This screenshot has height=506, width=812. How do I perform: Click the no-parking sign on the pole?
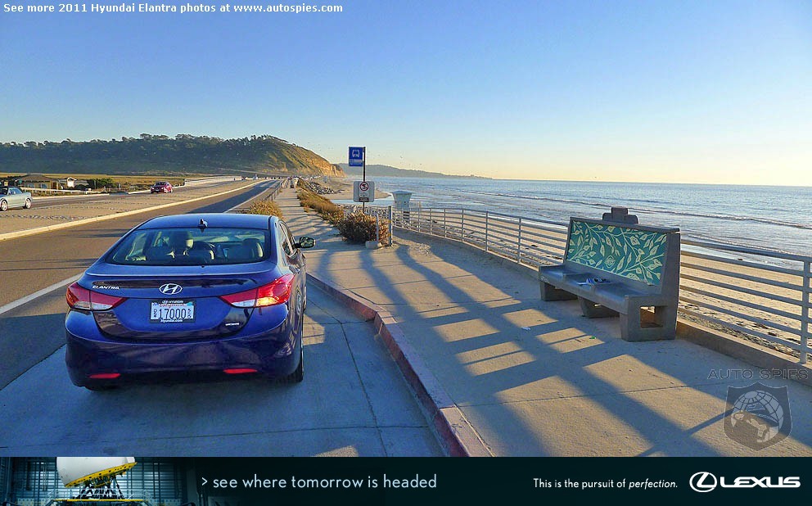point(363,191)
